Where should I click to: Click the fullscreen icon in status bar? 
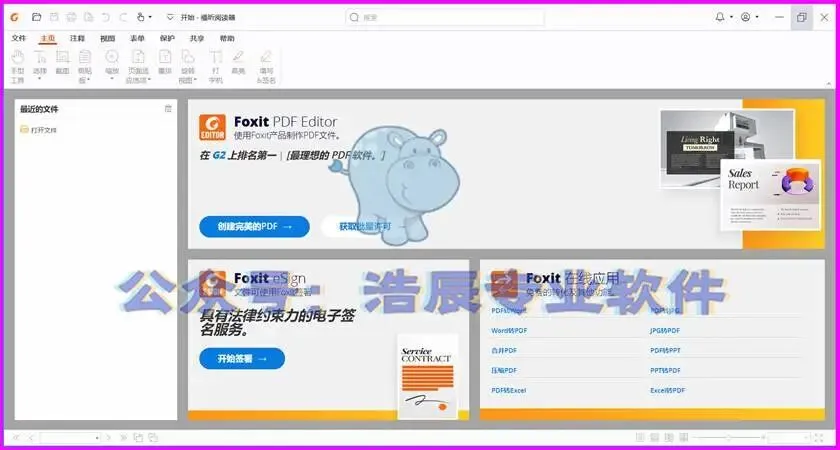pos(819,438)
